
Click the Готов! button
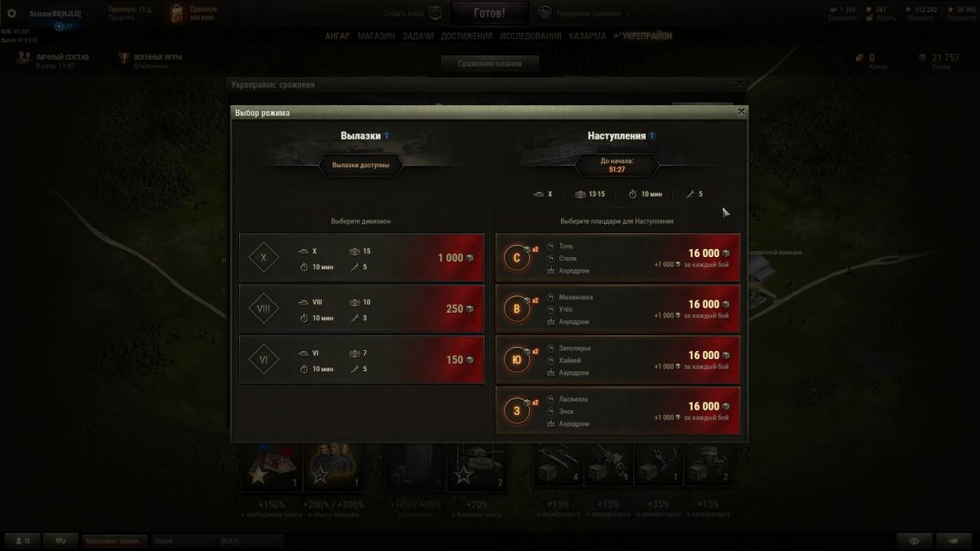[489, 13]
